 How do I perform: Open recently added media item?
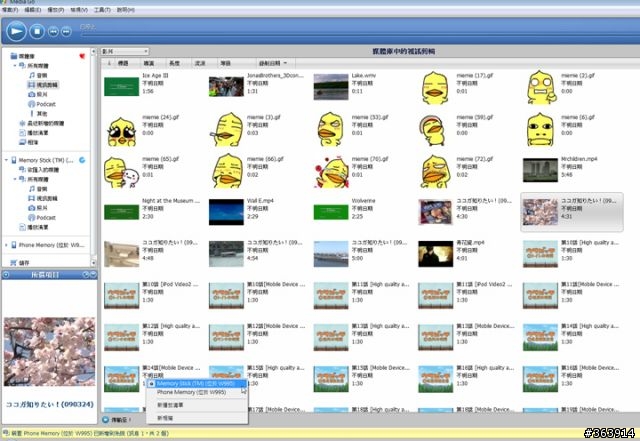42,123
